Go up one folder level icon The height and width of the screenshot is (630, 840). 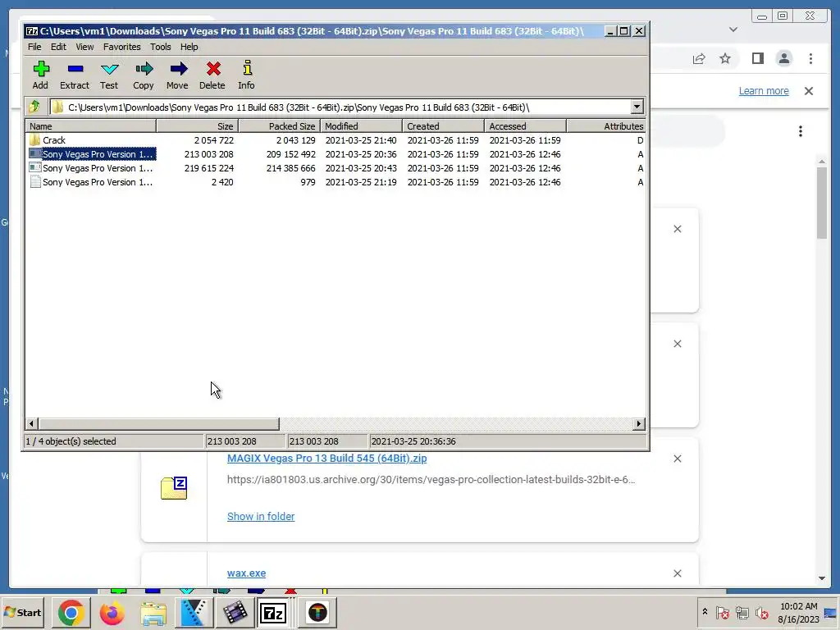[35, 107]
